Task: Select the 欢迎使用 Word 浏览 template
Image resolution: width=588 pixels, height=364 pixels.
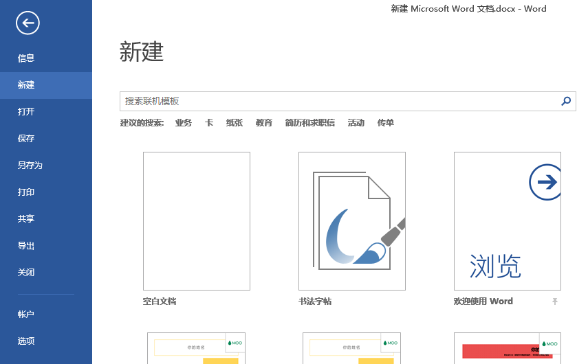Action: 508,221
